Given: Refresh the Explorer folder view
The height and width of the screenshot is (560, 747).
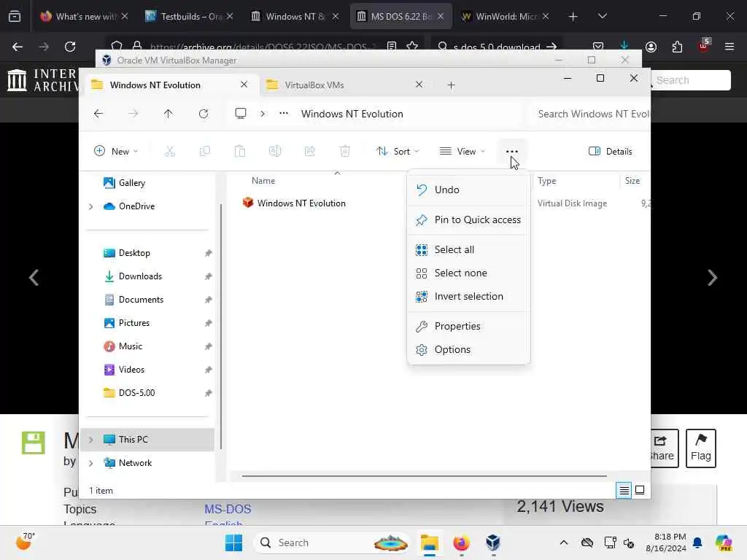Looking at the screenshot, I should (x=204, y=114).
